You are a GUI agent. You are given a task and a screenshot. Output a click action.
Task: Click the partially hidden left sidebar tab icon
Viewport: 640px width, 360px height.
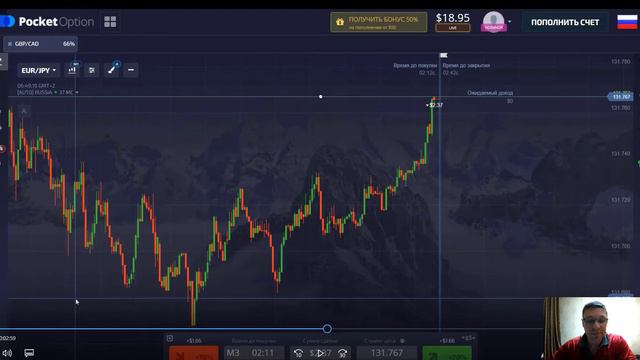[3, 62]
